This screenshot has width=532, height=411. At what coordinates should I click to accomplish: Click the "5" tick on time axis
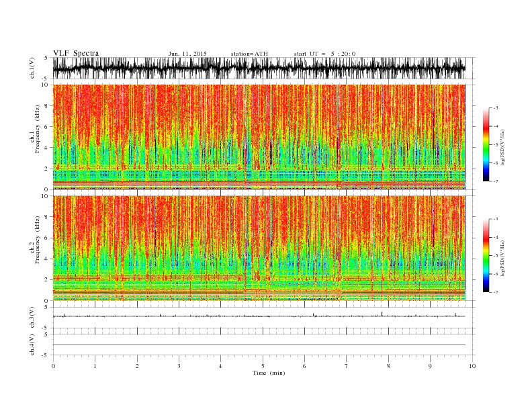(x=263, y=366)
